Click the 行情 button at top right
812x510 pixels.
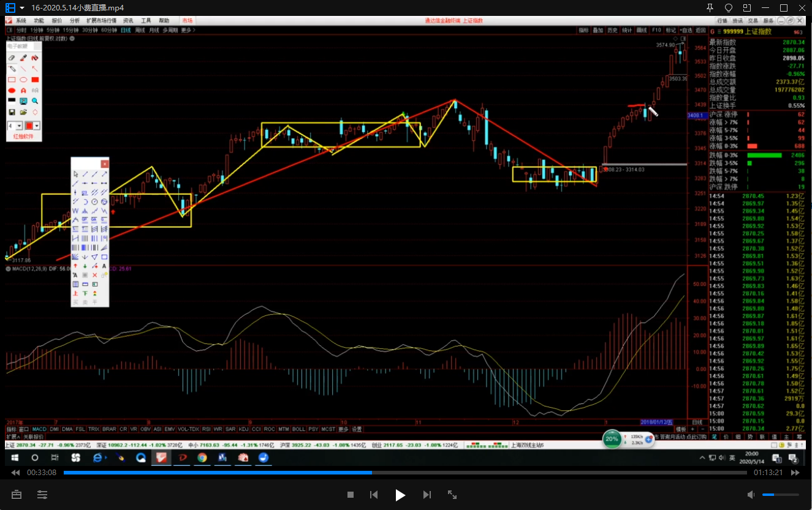coord(722,21)
